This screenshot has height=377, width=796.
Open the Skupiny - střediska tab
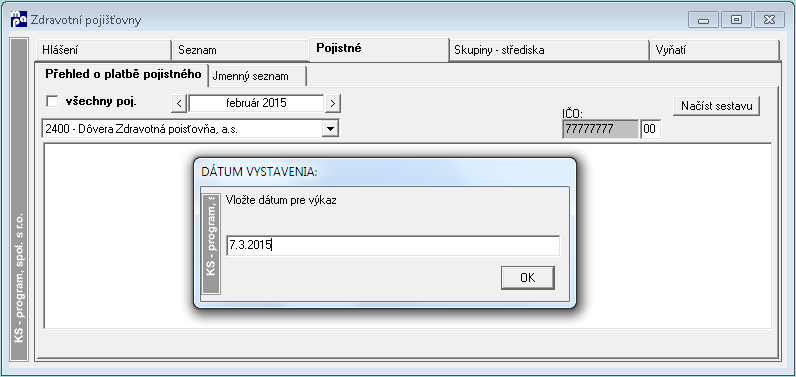tap(549, 50)
